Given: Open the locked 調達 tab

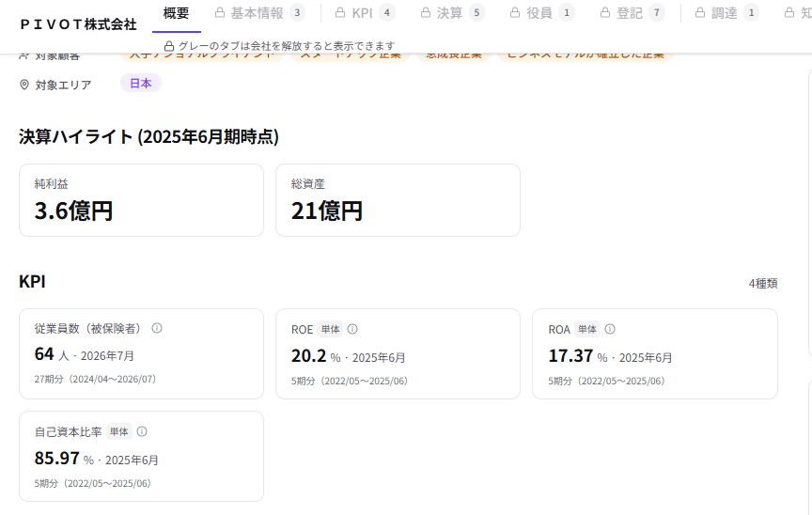Looking at the screenshot, I should click(x=727, y=13).
